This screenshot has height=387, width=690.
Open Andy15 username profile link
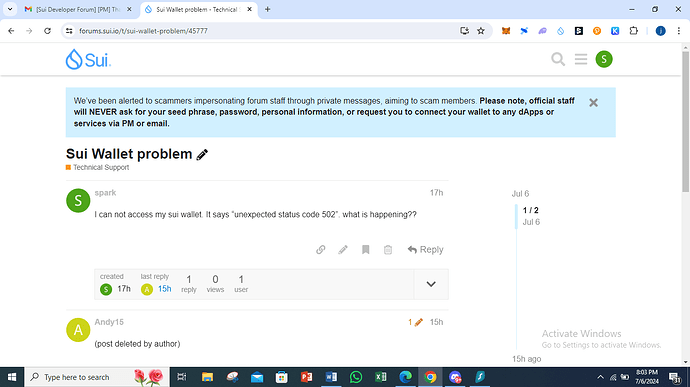pyautogui.click(x=109, y=322)
